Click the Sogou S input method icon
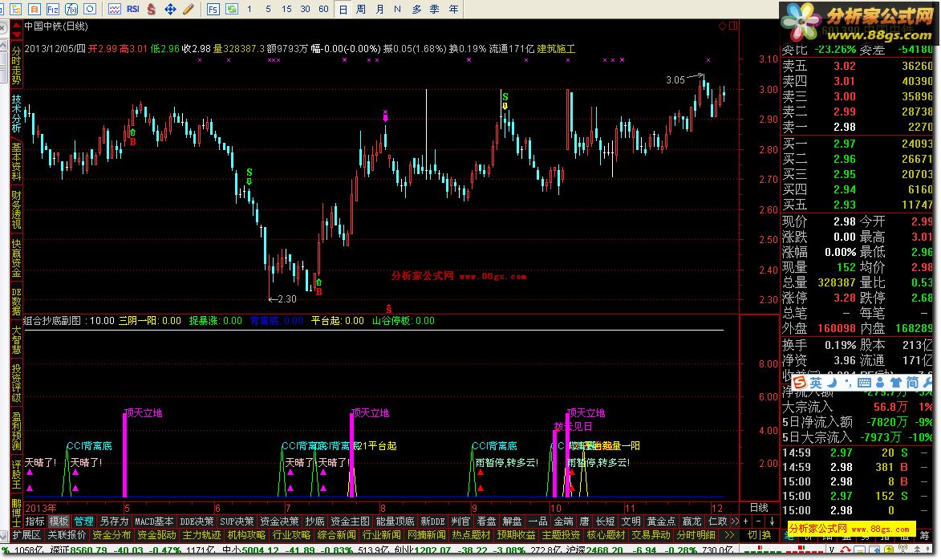This screenshot has height=560, width=941. tap(799, 383)
